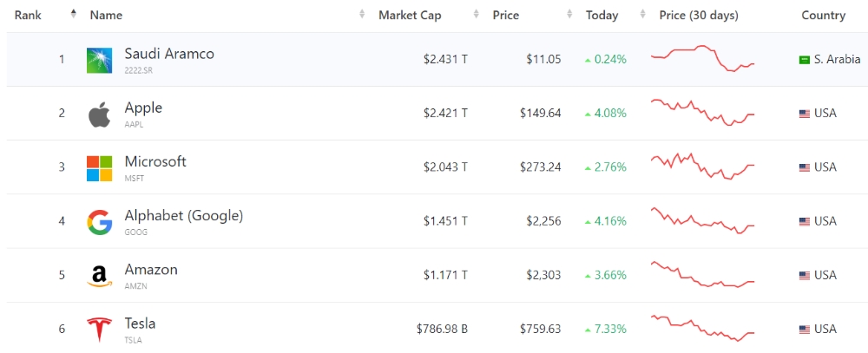Click the Price (30 days) column header

click(699, 16)
